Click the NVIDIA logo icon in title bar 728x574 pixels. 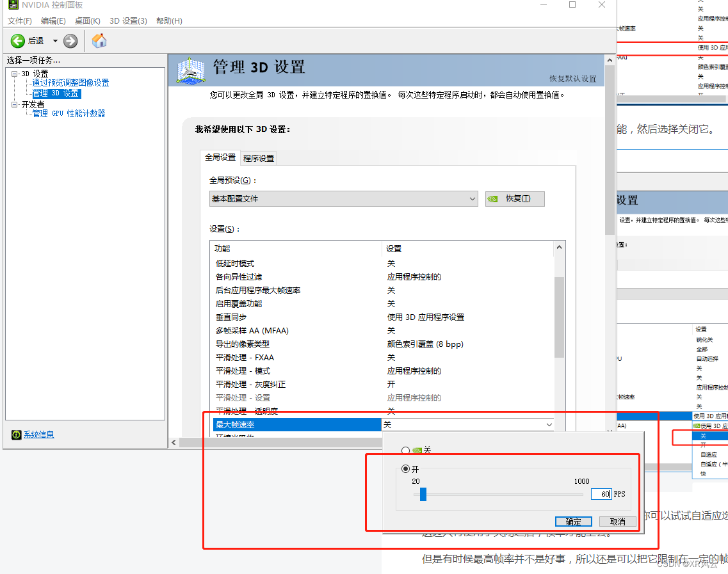(13, 4)
